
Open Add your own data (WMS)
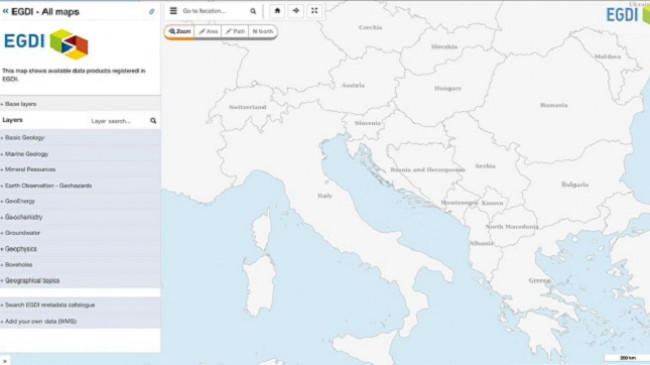[80, 321]
